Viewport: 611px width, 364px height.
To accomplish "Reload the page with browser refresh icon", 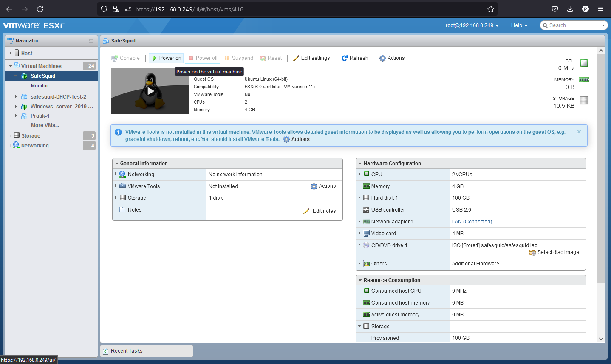I will [40, 9].
